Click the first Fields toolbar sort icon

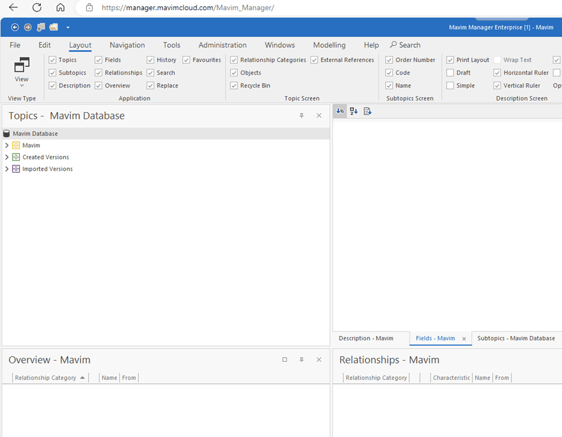pyautogui.click(x=340, y=111)
